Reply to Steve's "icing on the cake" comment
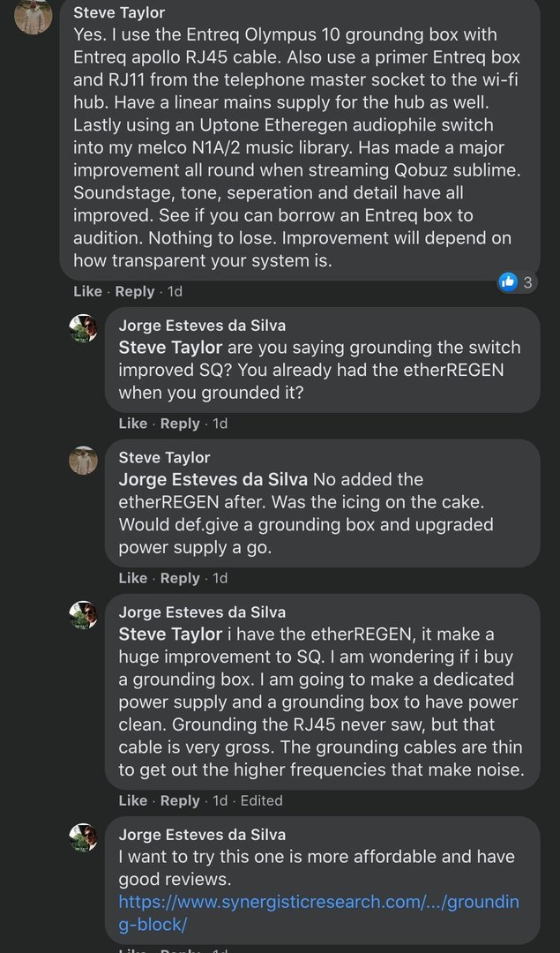 (x=180, y=578)
